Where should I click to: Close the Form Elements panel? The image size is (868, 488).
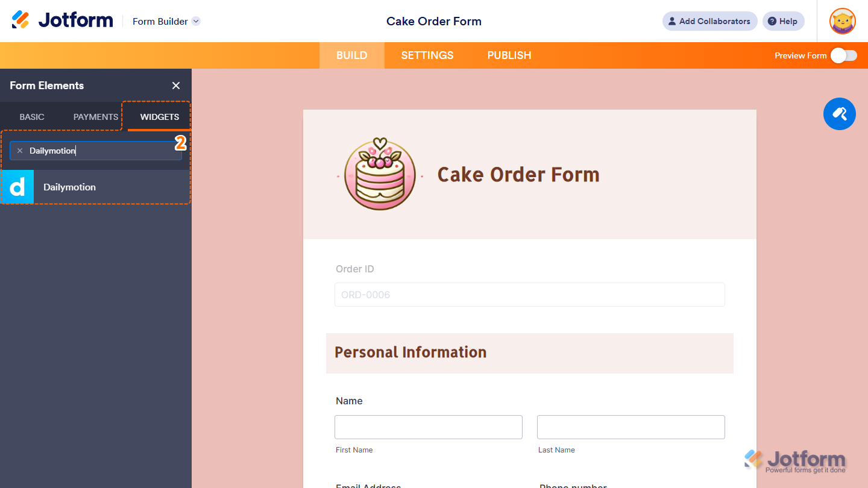point(175,86)
